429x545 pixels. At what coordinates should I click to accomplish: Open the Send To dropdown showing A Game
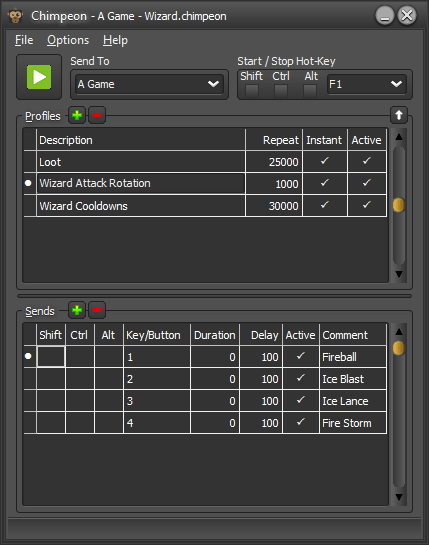[x=149, y=84]
